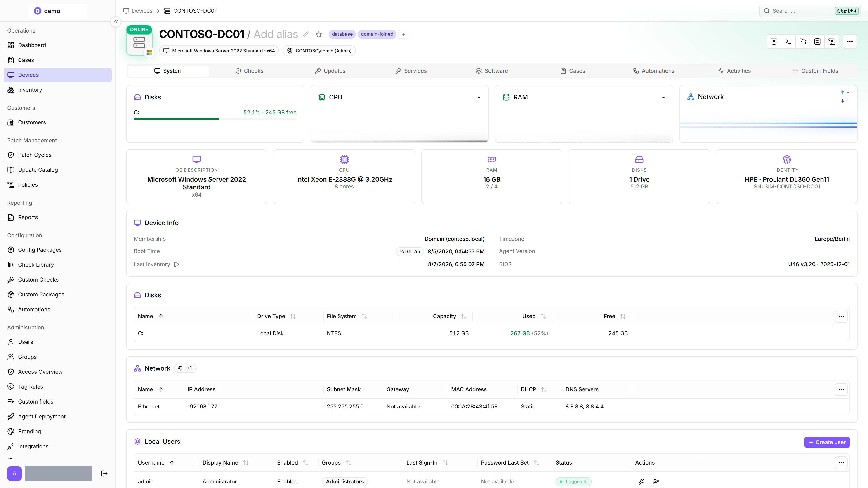
Task: Switch to the Custom Fields tab
Action: pyautogui.click(x=815, y=71)
